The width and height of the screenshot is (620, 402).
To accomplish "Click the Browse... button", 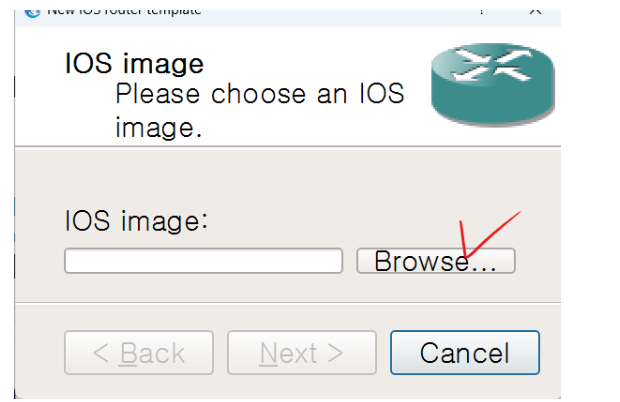I will pos(436,261).
